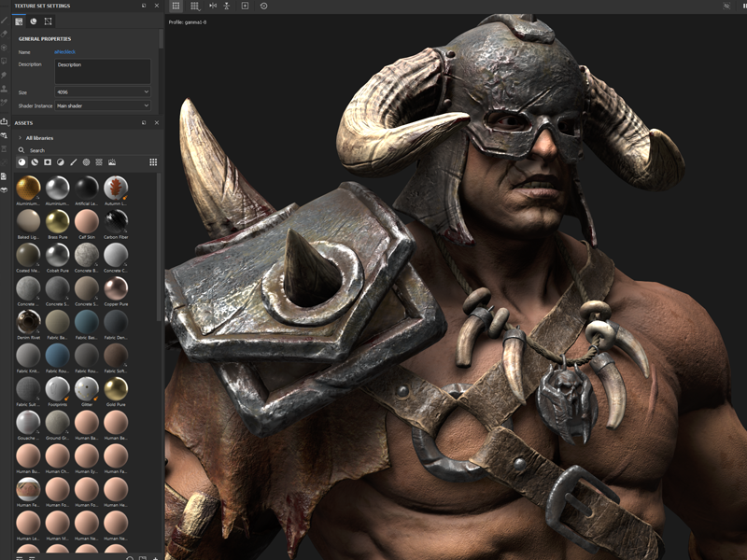Switch to the third Texture Set Settings tab

tap(49, 21)
